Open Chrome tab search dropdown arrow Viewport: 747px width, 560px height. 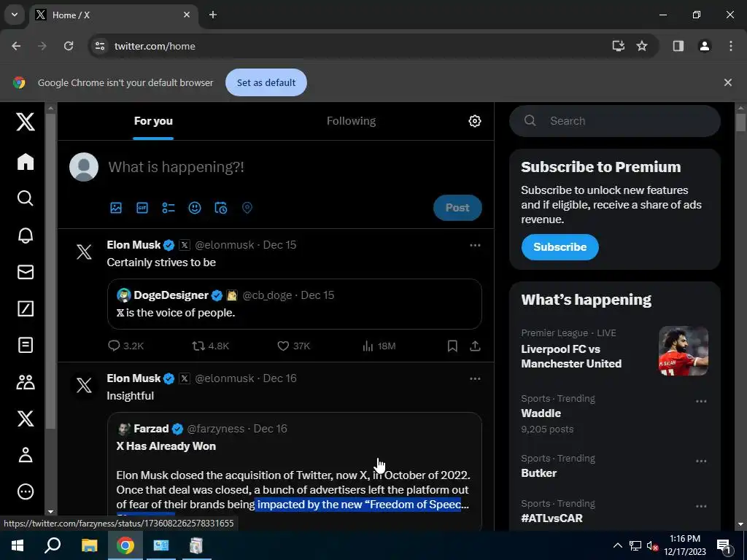[x=15, y=15]
